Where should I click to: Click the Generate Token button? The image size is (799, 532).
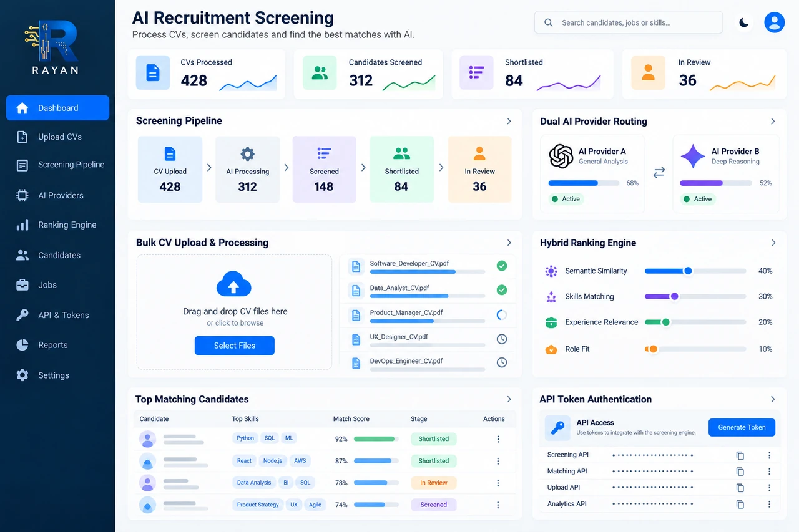pyautogui.click(x=742, y=427)
